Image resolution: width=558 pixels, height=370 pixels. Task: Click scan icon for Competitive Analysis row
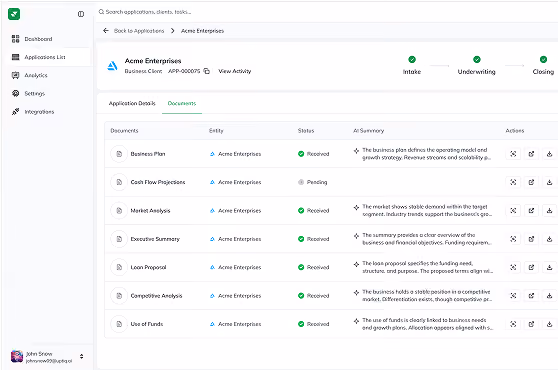click(x=513, y=296)
